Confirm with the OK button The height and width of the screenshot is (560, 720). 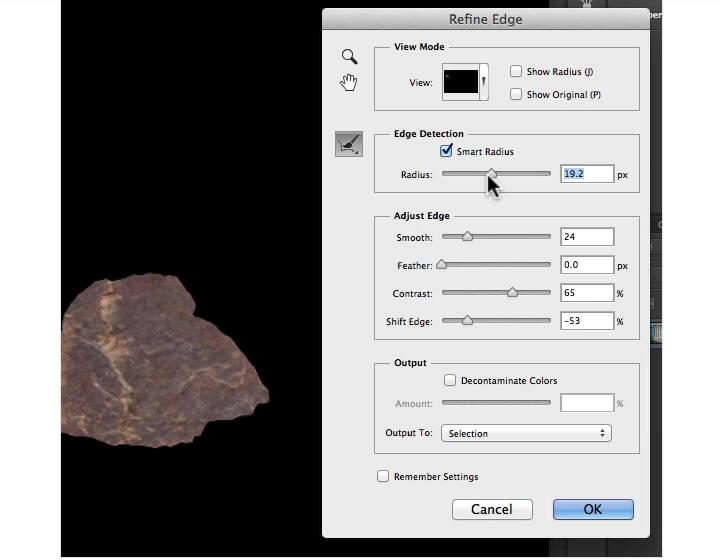click(593, 509)
